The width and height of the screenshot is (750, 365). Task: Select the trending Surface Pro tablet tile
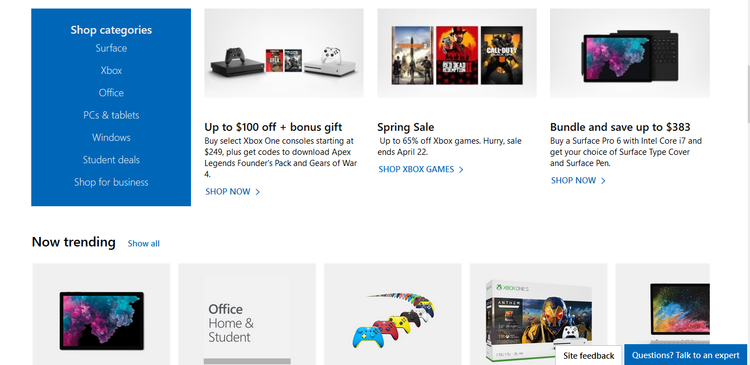click(x=101, y=314)
